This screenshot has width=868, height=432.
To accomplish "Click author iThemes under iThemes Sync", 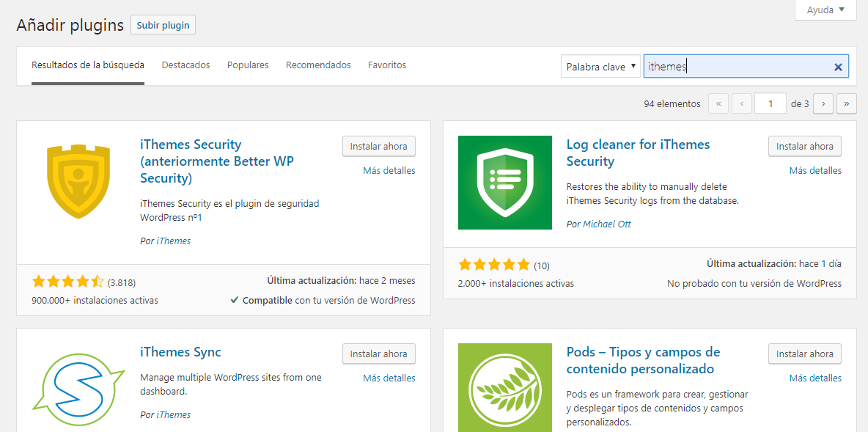I will point(173,415).
